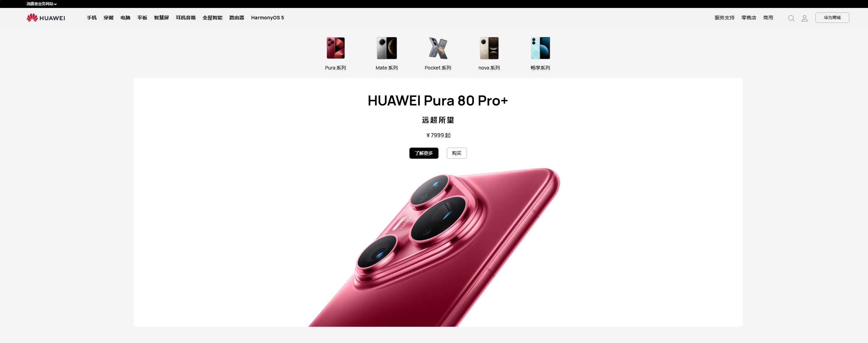Click the Huawei logo in header
Viewport: 868px width, 343px height.
point(46,18)
